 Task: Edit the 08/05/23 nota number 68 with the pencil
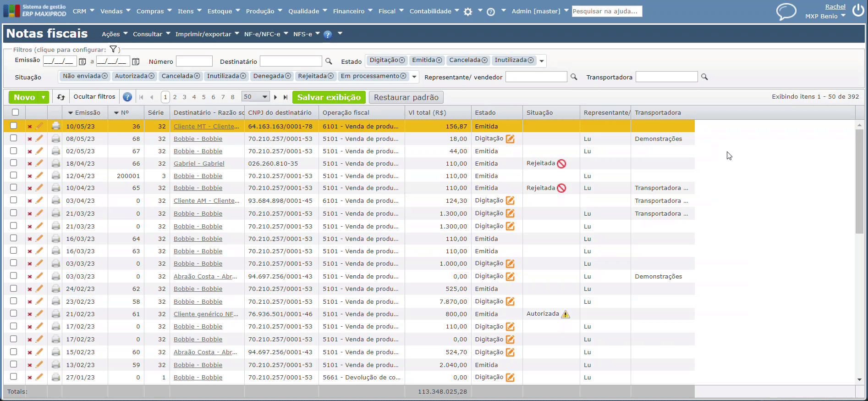[39, 138]
